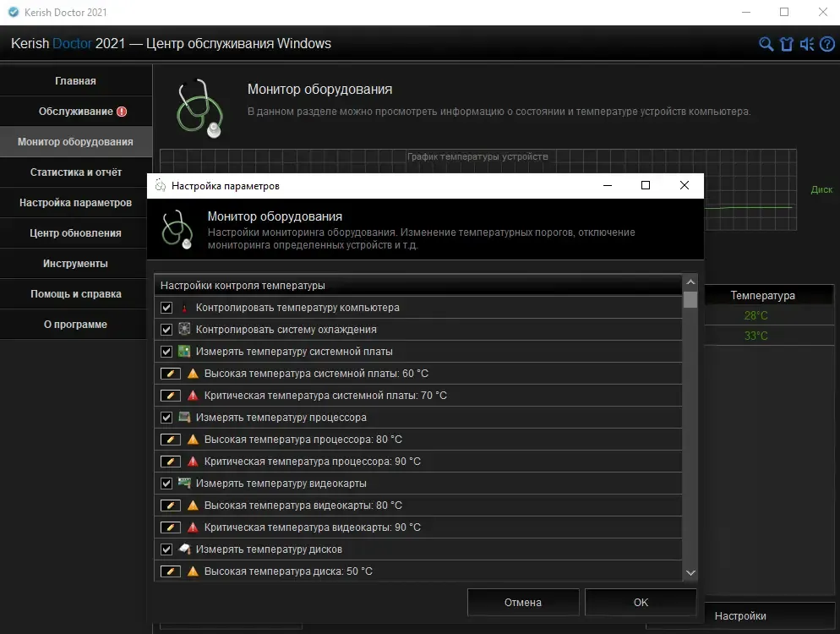Open Инструменты section
Viewport: 840px width, 634px height.
pyautogui.click(x=74, y=264)
